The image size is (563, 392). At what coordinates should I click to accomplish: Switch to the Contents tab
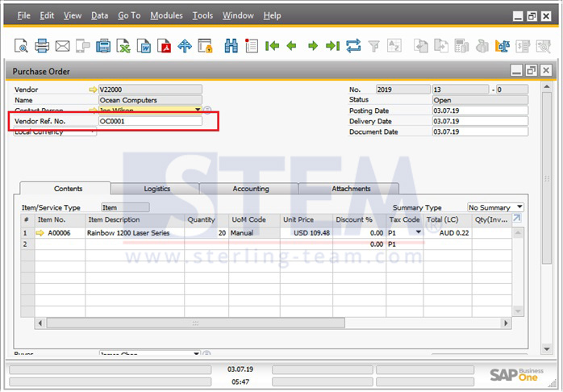point(65,189)
